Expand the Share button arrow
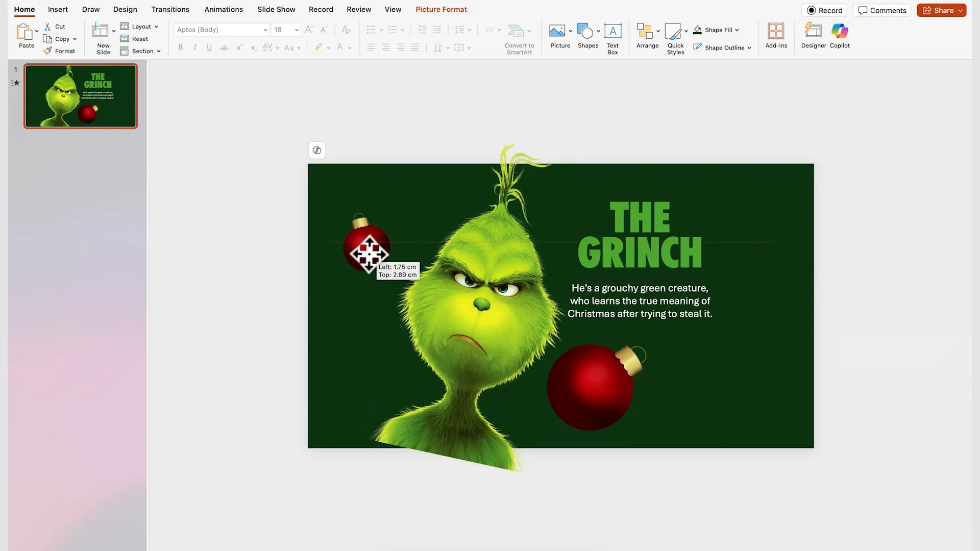 (x=960, y=10)
